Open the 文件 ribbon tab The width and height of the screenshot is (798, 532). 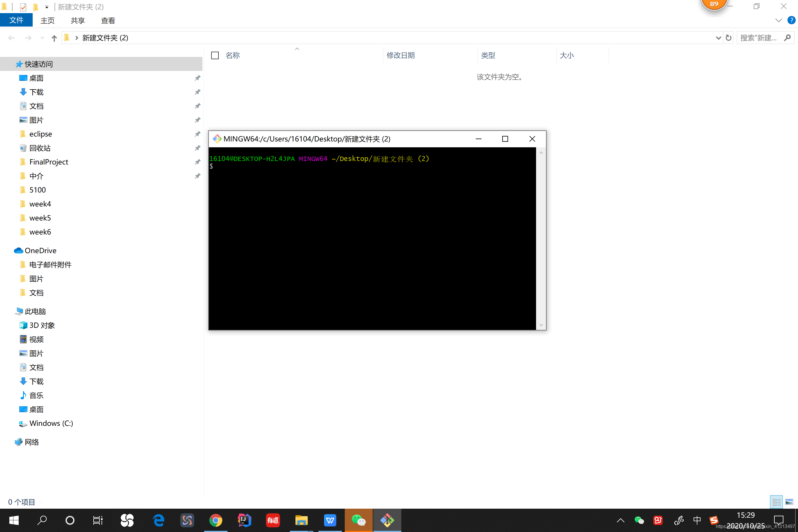[16, 20]
